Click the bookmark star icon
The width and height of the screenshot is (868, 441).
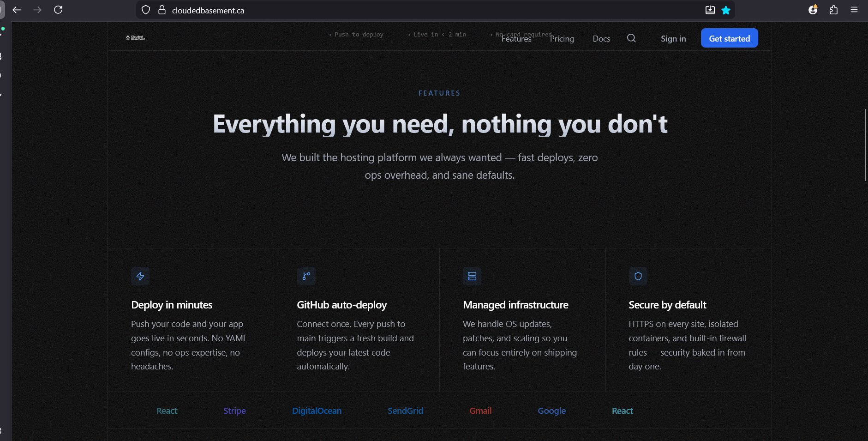coord(726,10)
